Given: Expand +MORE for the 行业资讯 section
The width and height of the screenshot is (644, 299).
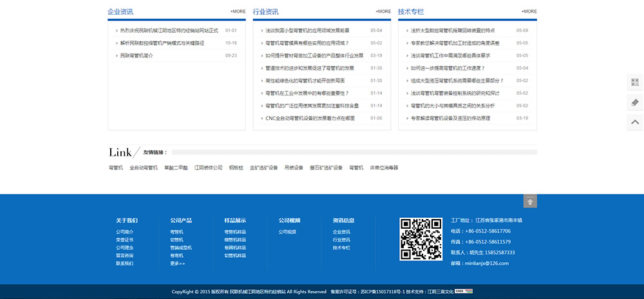Looking at the screenshot, I should 383,12.
